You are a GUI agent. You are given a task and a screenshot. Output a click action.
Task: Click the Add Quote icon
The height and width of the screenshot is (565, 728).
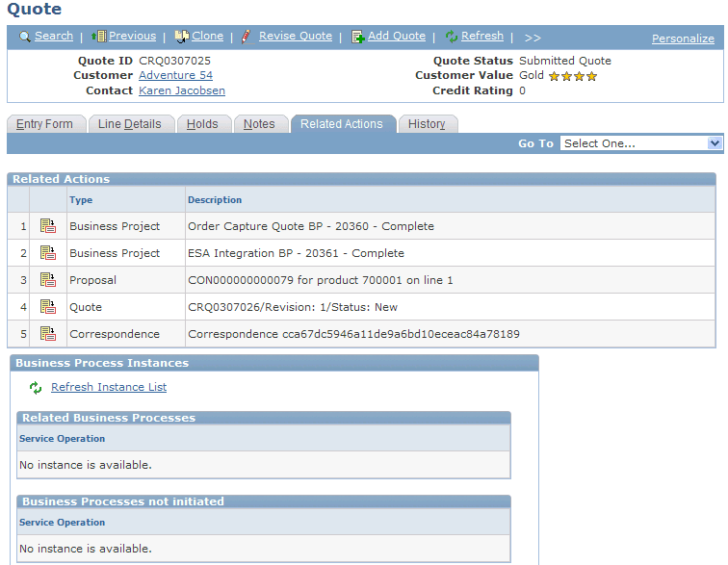click(358, 37)
